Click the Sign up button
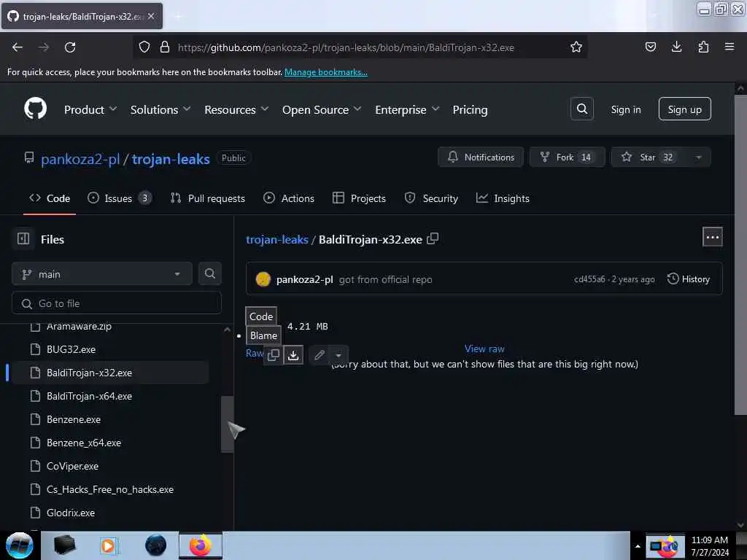 (x=684, y=109)
